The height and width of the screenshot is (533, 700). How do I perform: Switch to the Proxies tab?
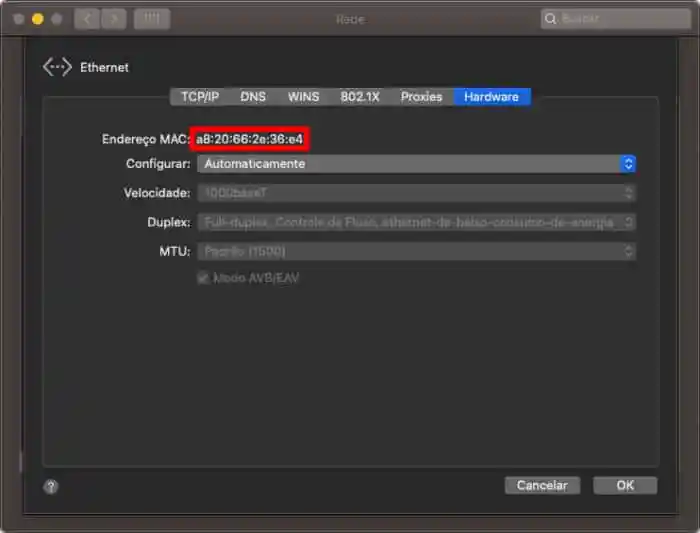point(421,96)
